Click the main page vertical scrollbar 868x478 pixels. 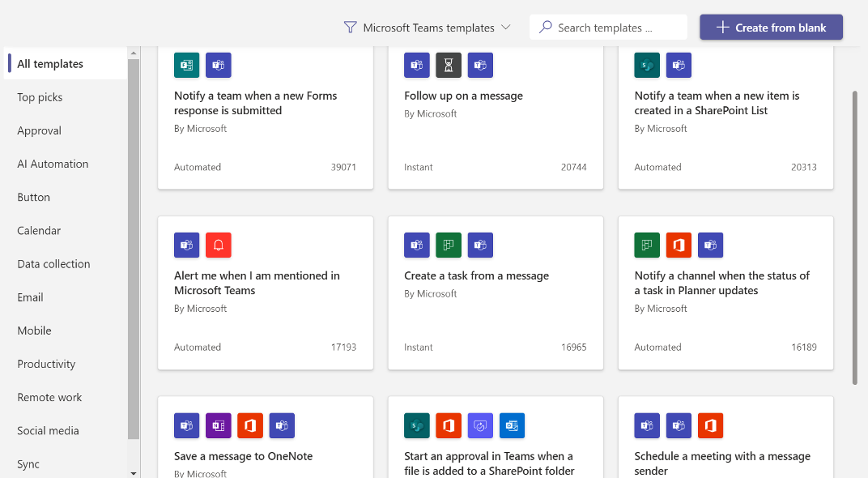pos(855,235)
